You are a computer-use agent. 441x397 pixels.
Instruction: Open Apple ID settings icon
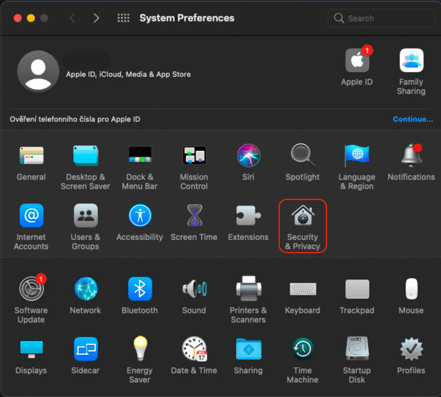click(x=357, y=61)
